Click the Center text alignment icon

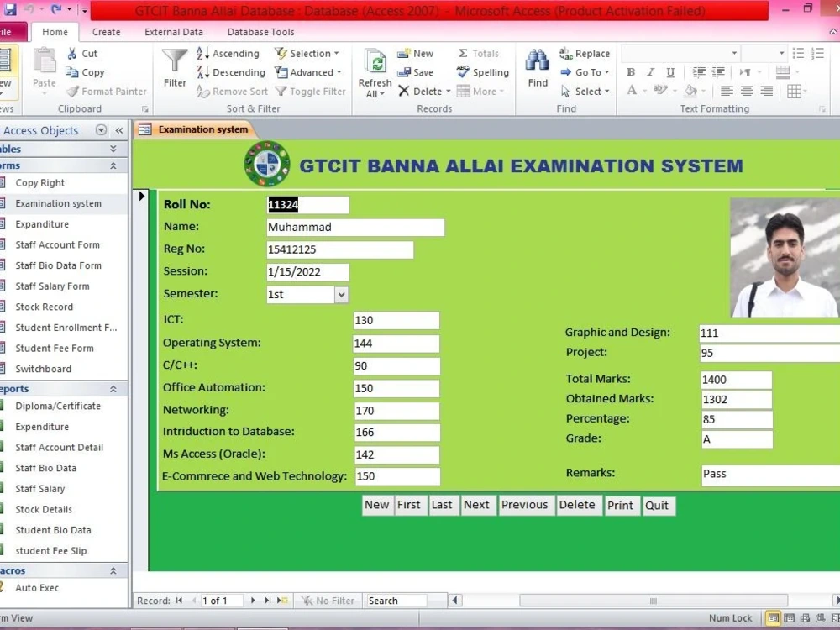point(746,91)
